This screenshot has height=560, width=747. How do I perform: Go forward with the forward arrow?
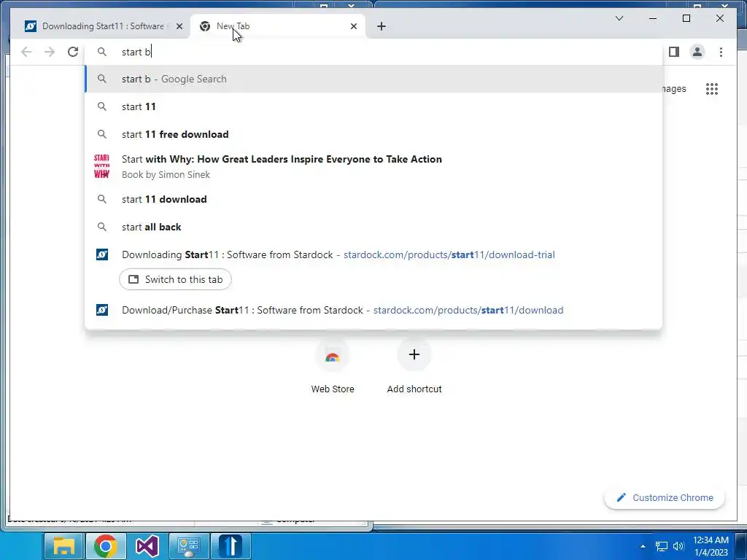(50, 52)
